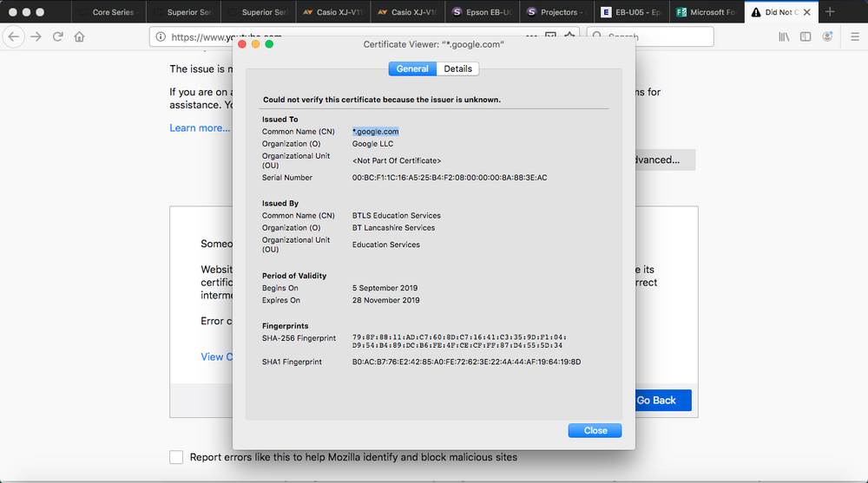Zoom the Certificate Viewer with the green dot
This screenshot has height=483, width=868.
(x=270, y=44)
